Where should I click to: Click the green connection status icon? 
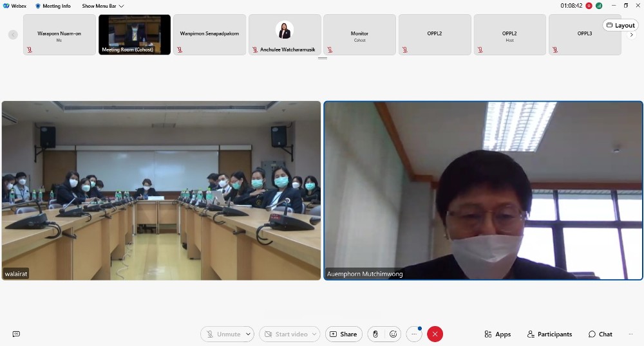point(599,6)
